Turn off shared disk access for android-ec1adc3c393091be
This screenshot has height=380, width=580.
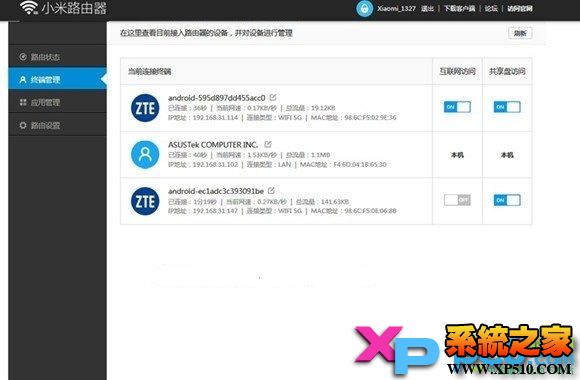507,200
